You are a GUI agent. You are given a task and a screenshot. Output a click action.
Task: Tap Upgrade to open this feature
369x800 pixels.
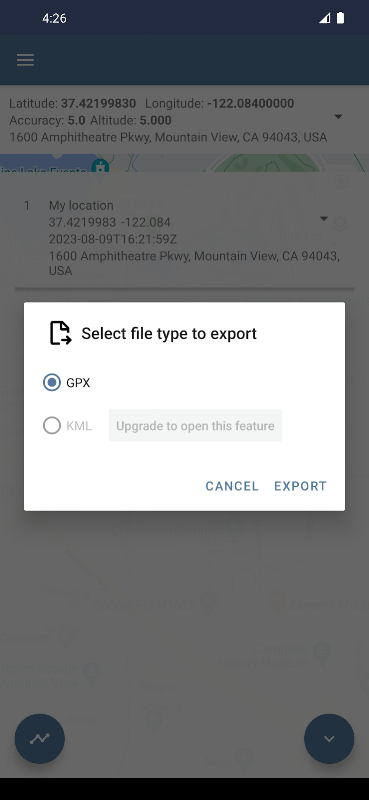coord(195,426)
